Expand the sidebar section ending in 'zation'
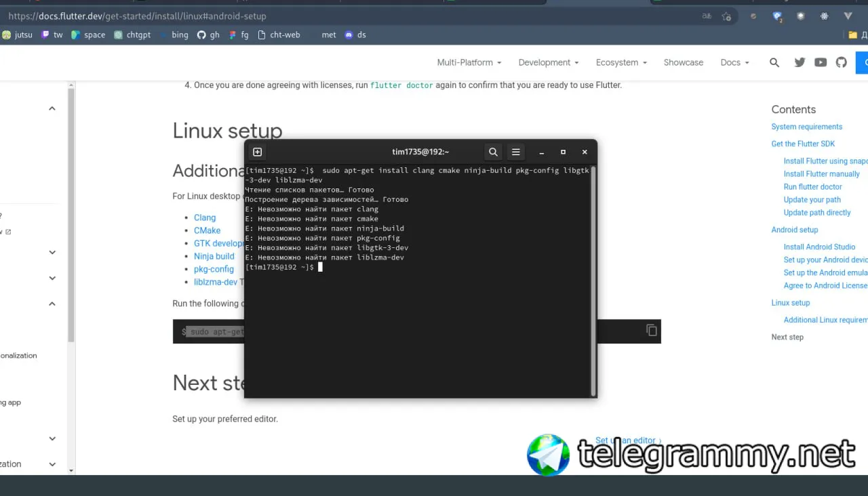This screenshot has height=496, width=868. pos(52,464)
